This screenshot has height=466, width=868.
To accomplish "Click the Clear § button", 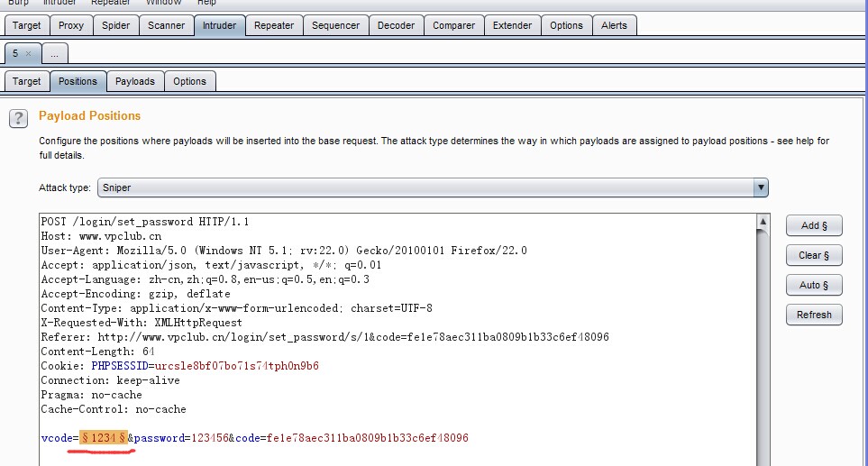I will pyautogui.click(x=814, y=255).
